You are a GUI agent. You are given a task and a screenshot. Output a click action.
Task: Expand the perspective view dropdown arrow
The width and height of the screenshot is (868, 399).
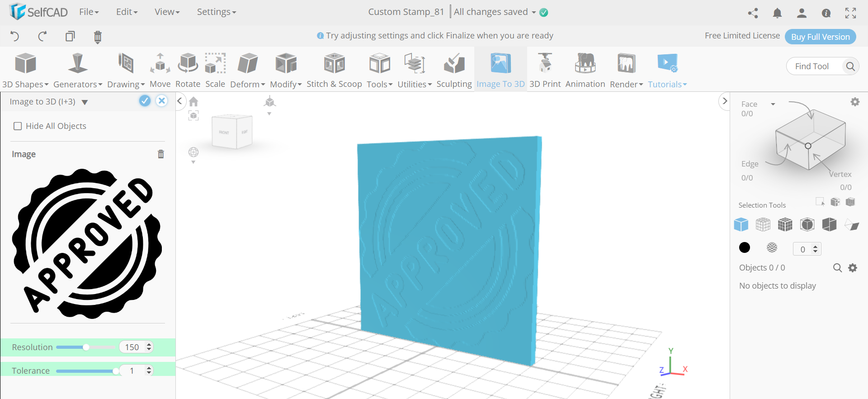pos(269,114)
